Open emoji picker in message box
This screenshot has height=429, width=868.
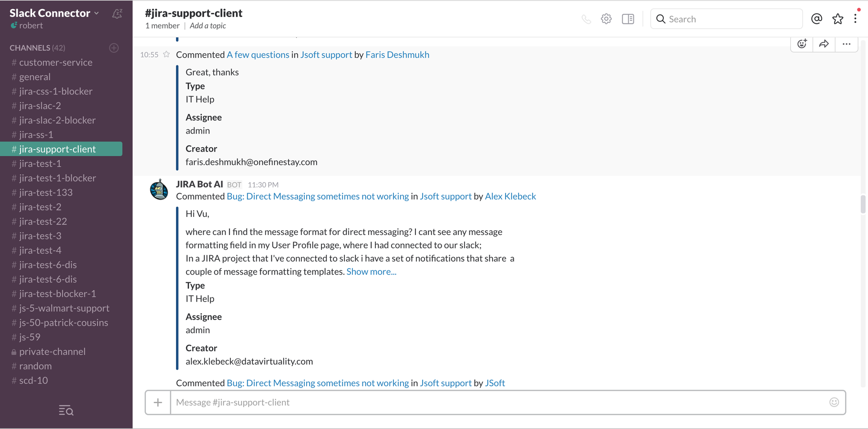(x=834, y=402)
